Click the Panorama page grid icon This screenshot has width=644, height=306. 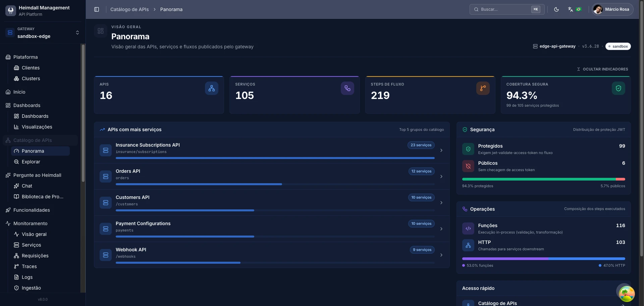point(101,31)
